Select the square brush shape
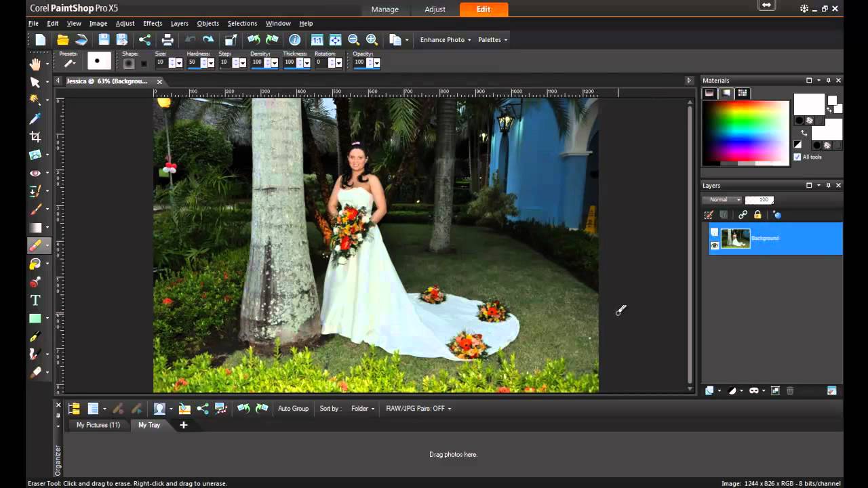This screenshot has width=868, height=488. [144, 64]
